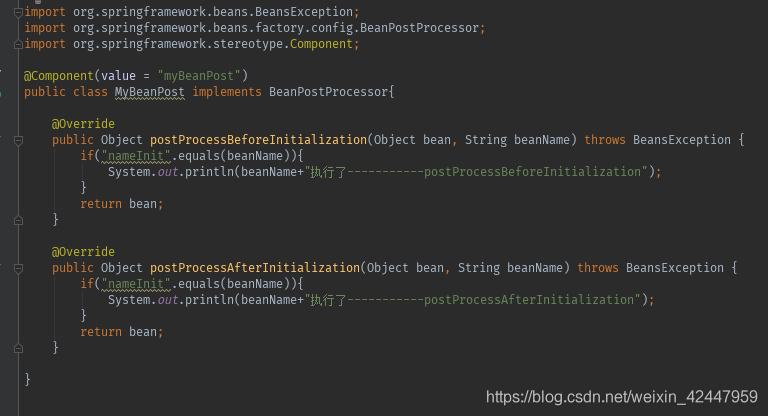Click BeanPostProcessor after implements keyword
This screenshot has width=768, height=416.
coord(328,92)
